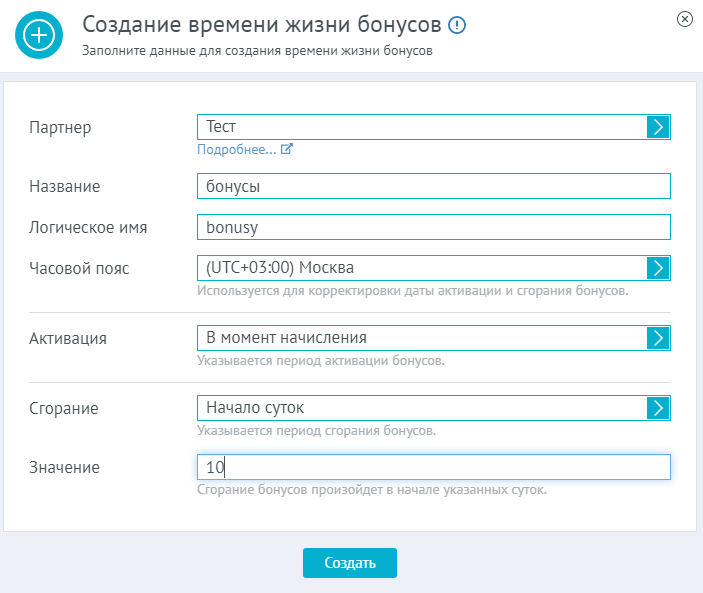703x593 pixels.
Task: Open the Партнер dropdown arrow
Action: click(658, 127)
